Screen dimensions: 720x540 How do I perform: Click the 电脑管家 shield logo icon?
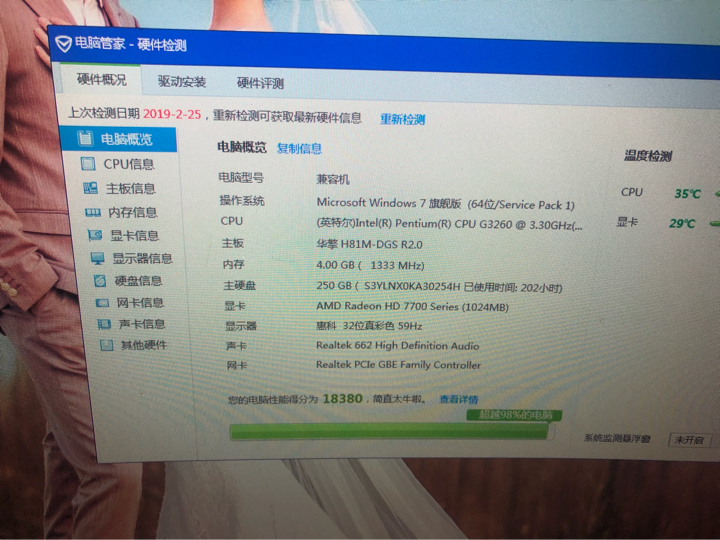point(63,43)
